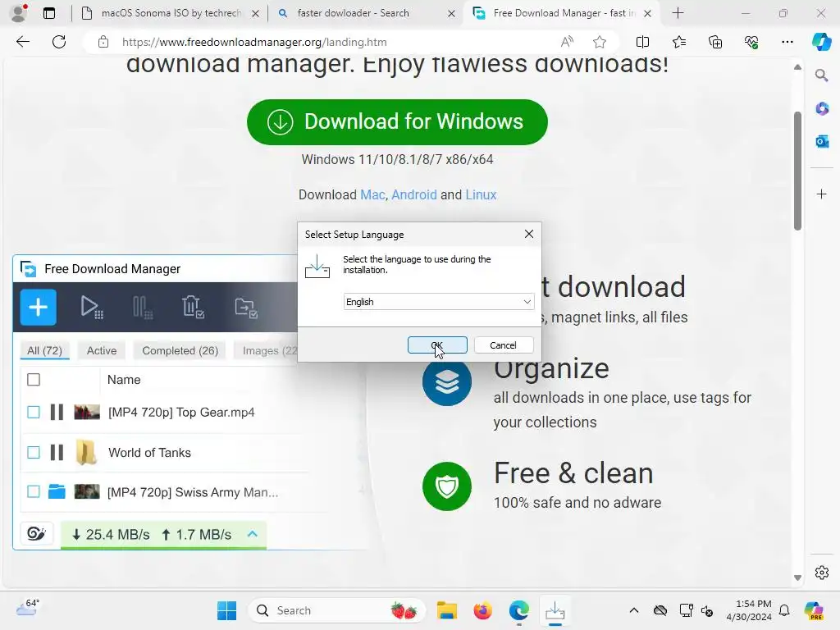This screenshot has width=840, height=630.
Task: Show hidden system tray icons
Action: click(634, 610)
